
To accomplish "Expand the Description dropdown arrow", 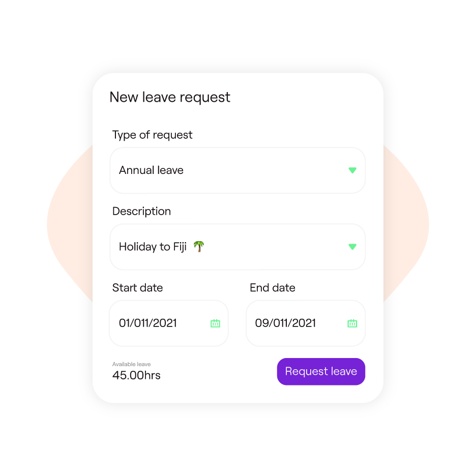I will click(352, 247).
